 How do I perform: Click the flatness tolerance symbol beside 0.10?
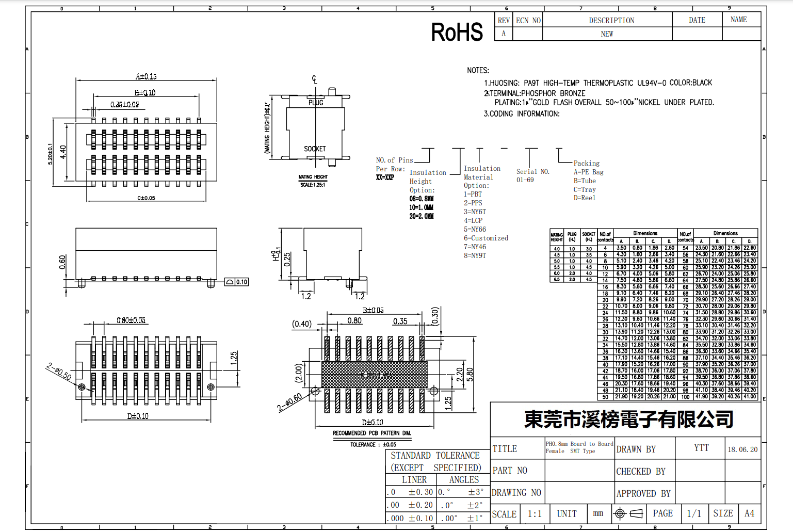click(x=230, y=282)
